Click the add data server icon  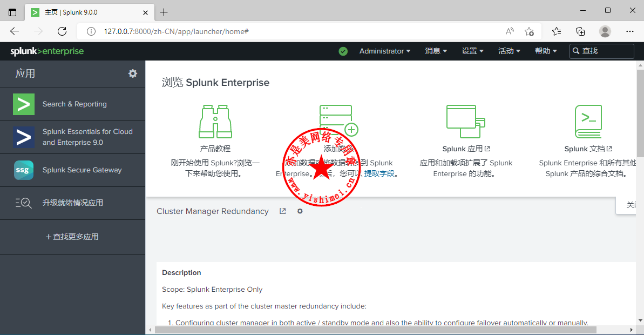[x=338, y=120]
